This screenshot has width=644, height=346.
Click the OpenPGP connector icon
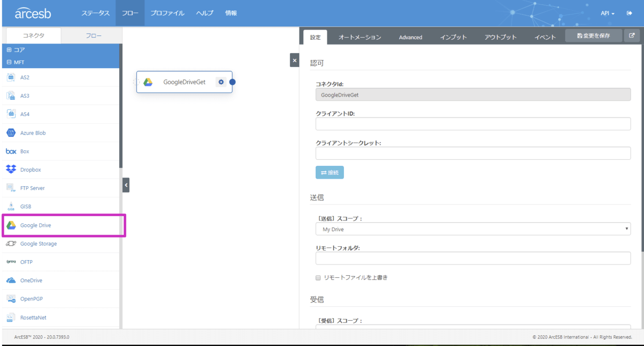coord(11,299)
